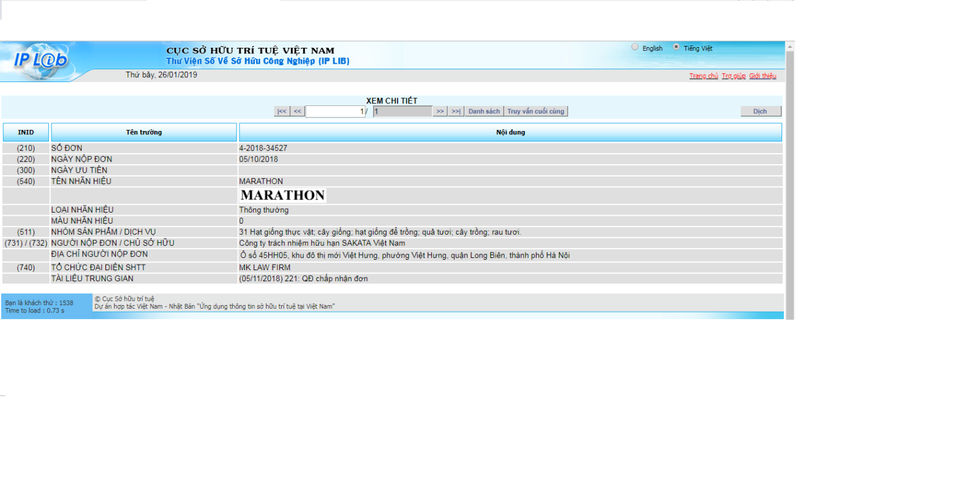This screenshot has height=495, width=980.
Task: Click representative MK LAW FIRM
Action: (265, 268)
